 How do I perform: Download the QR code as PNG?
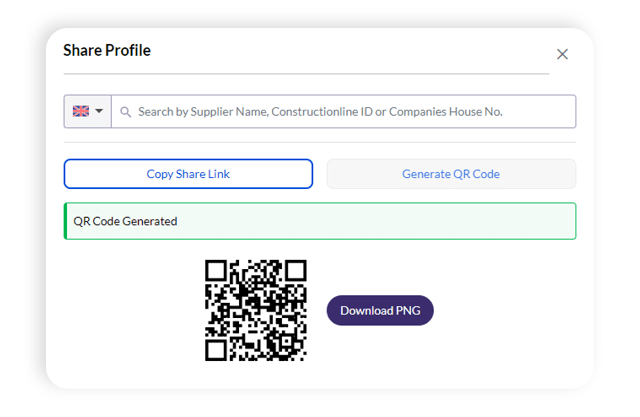pos(380,310)
